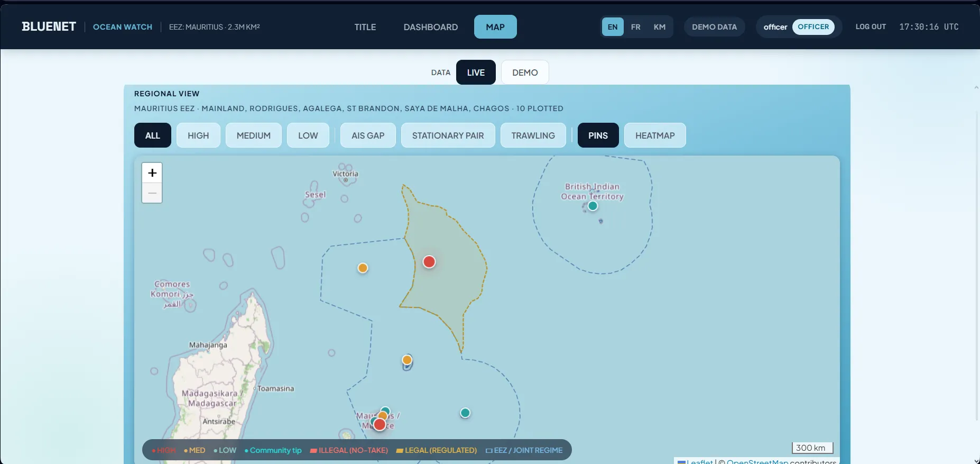Select red pin inside Saya de Malha zone
This screenshot has width=980, height=464.
(x=429, y=262)
